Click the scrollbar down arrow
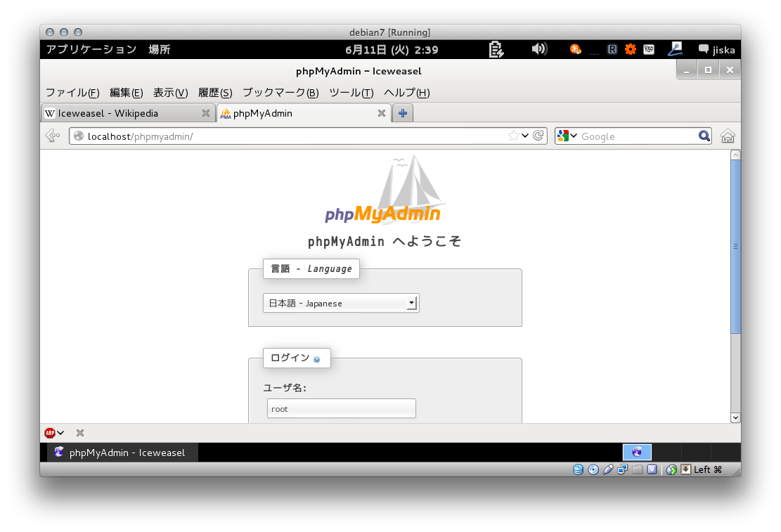This screenshot has height=532, width=781. click(x=735, y=418)
